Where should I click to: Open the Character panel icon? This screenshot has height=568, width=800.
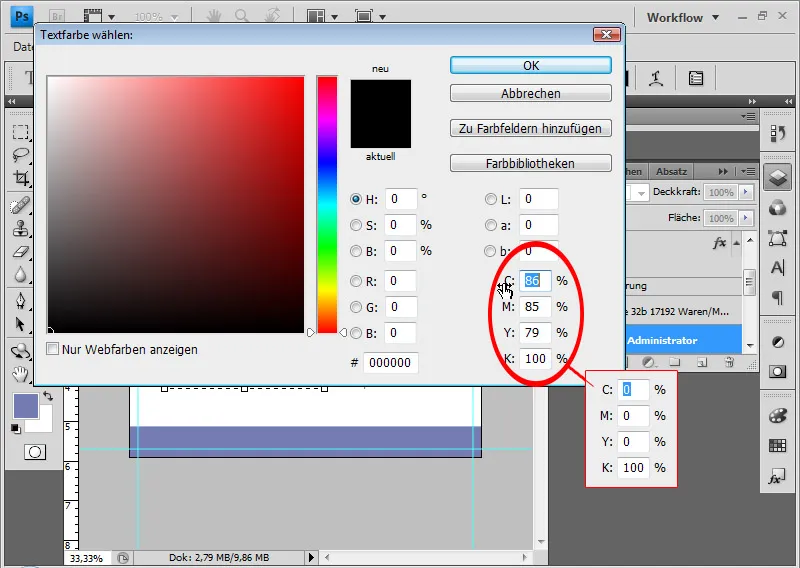coord(778,267)
